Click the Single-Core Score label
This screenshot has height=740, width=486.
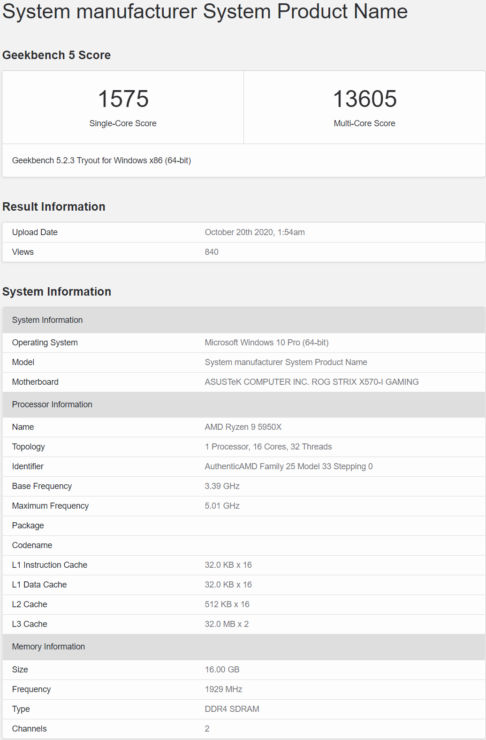click(x=123, y=123)
